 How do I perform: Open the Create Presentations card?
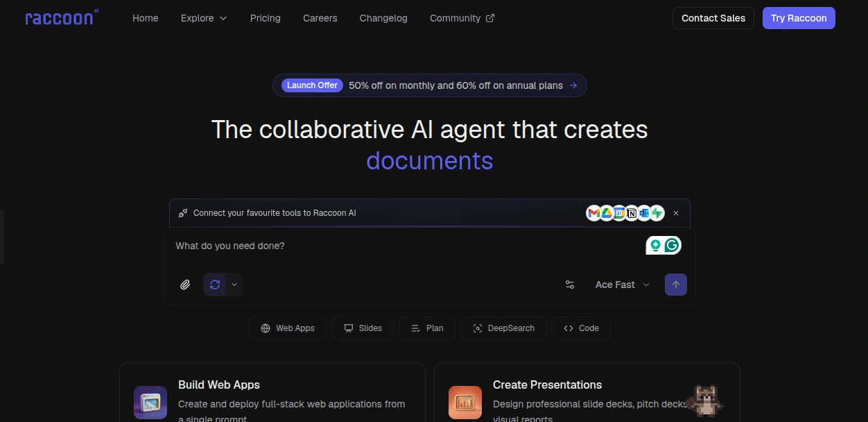587,392
